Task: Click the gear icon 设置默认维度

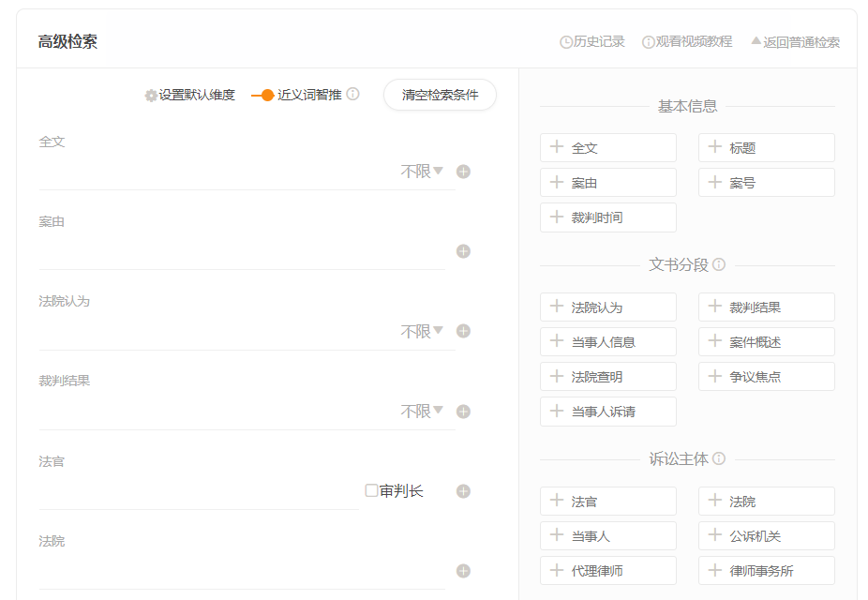Action: (151, 96)
